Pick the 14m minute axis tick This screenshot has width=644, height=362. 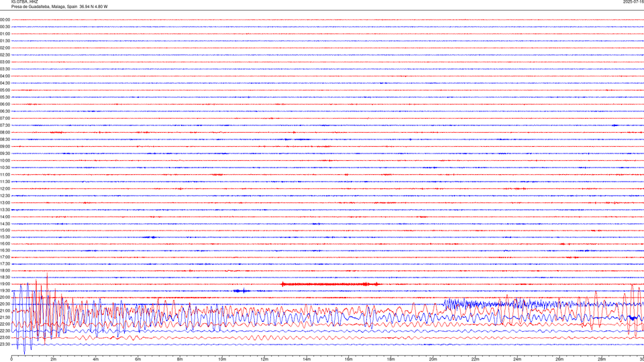[307, 359]
